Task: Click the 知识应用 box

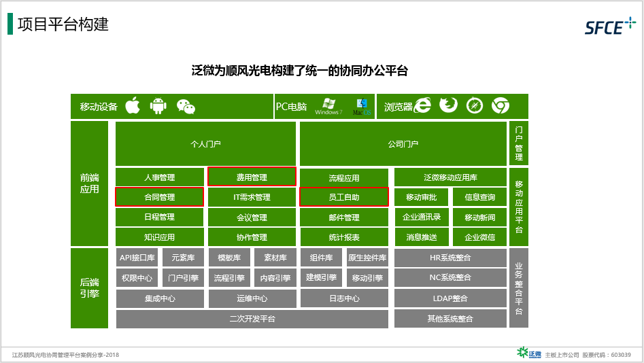Action: pos(159,237)
